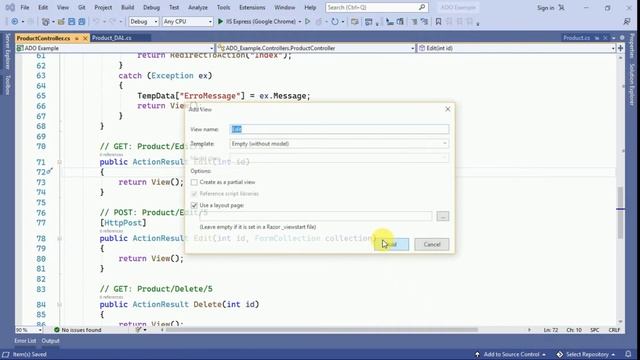Open the Add to Source Control menu
This screenshot has height=360, width=640.
(x=510, y=354)
